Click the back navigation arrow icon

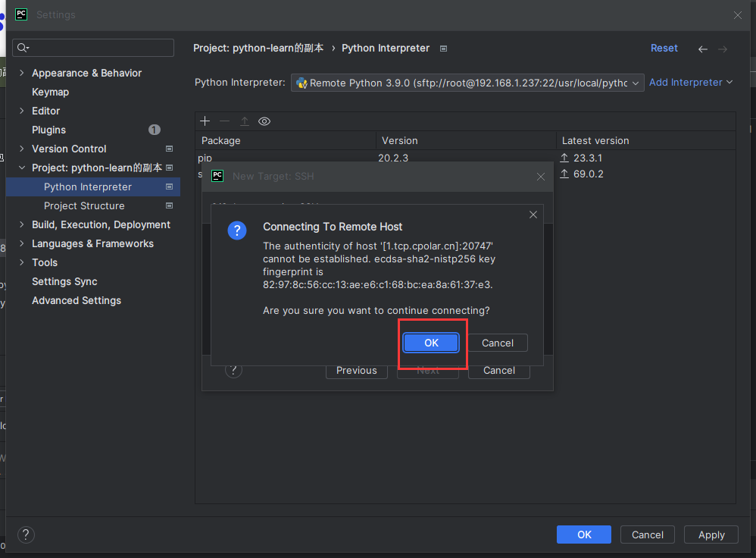pyautogui.click(x=703, y=49)
